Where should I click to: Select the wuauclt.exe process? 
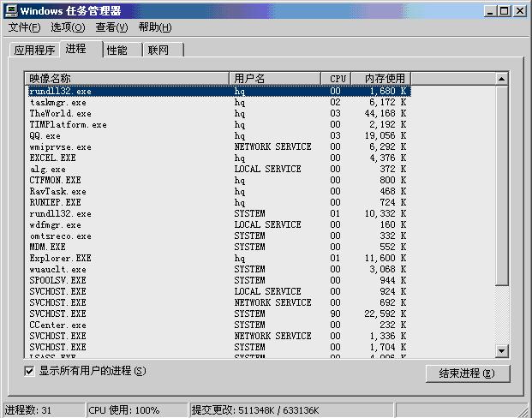pyautogui.click(x=218, y=270)
